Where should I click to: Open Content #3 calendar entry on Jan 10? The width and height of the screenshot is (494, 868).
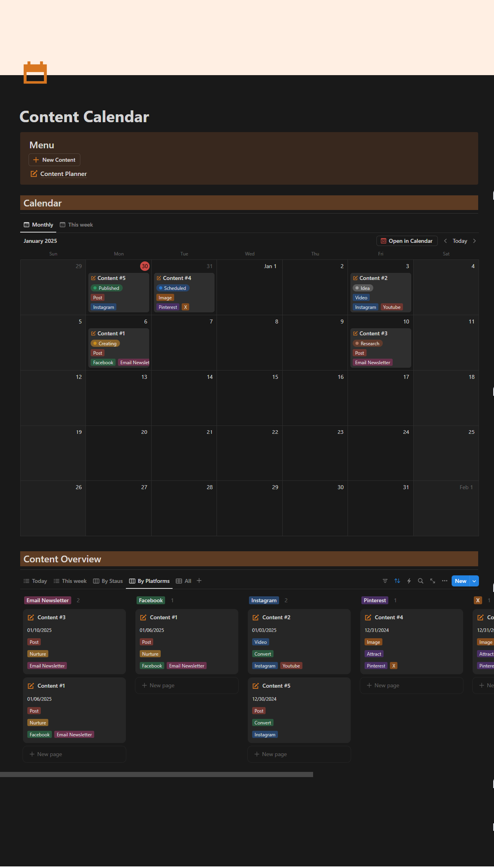381,348
